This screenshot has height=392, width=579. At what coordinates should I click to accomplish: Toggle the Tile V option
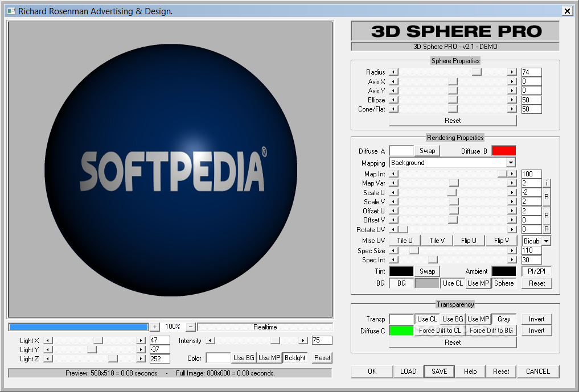(437, 241)
